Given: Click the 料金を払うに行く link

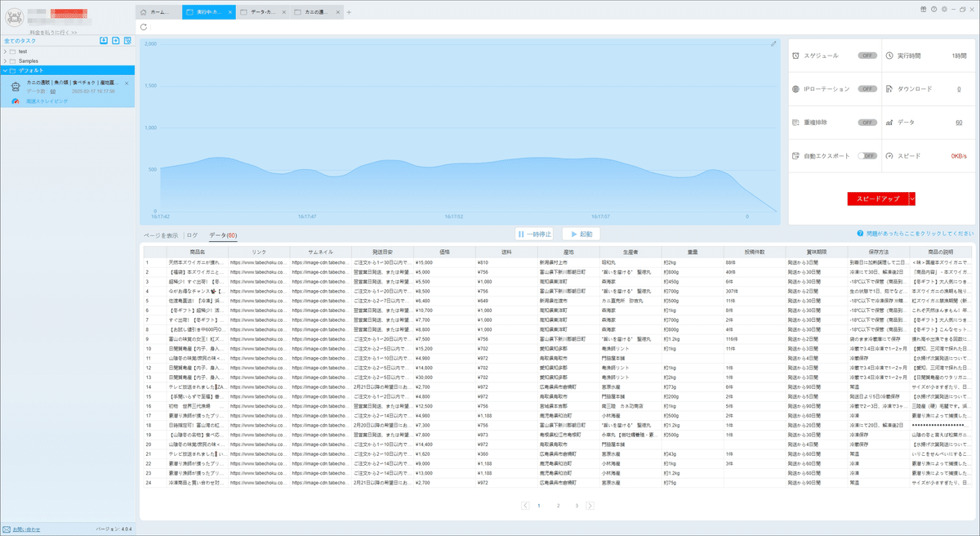Looking at the screenshot, I should point(53,32).
